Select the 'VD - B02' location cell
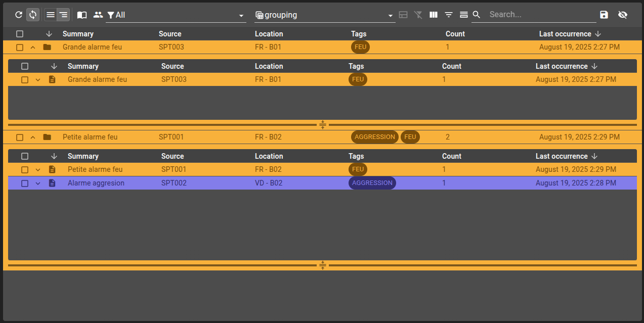Viewport: 644px width, 323px height. click(269, 183)
